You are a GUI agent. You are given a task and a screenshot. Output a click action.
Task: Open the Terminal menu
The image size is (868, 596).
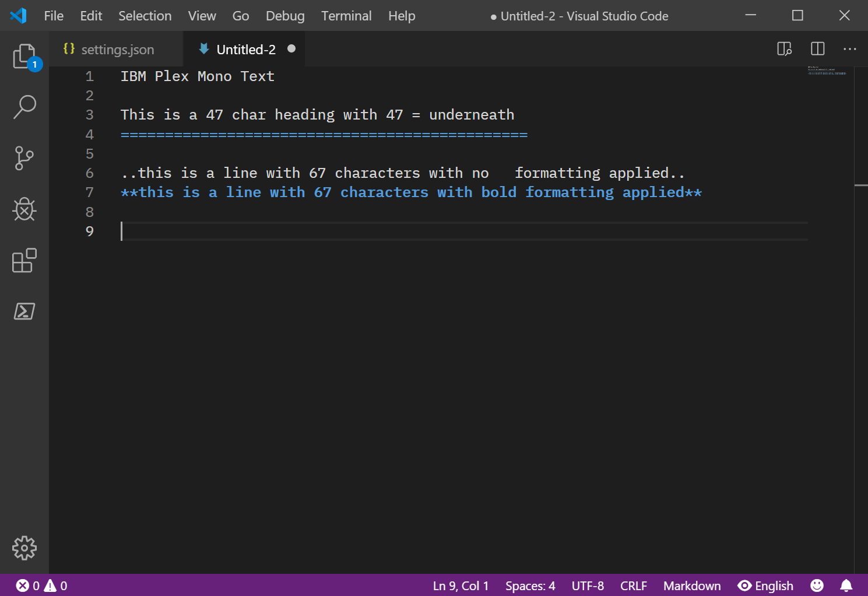point(346,16)
